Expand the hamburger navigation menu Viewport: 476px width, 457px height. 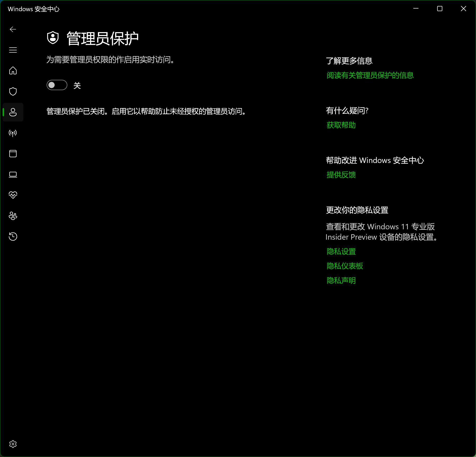[13, 50]
